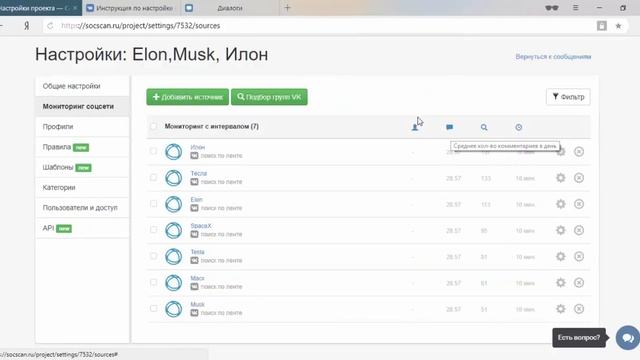Remove the Маск source with X icon
640x360 pixels.
[579, 282]
